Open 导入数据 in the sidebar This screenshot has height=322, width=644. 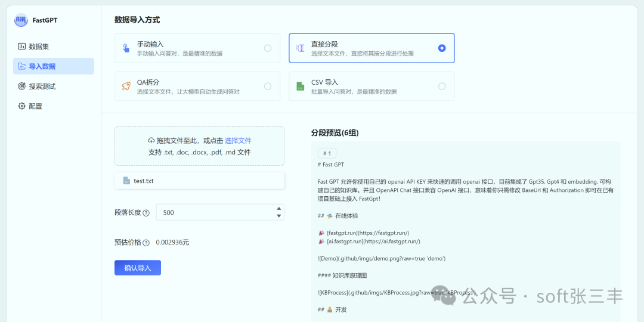tap(54, 66)
